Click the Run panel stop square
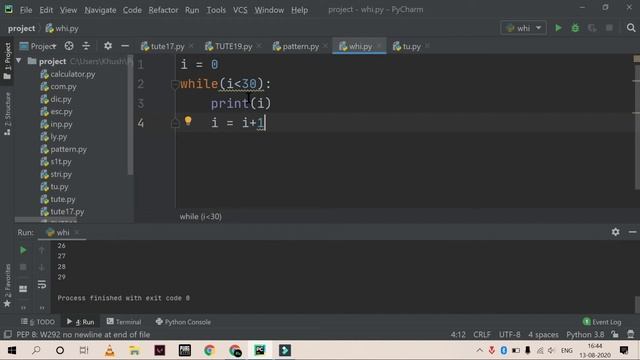This screenshot has width=640, height=360. pos(23,267)
